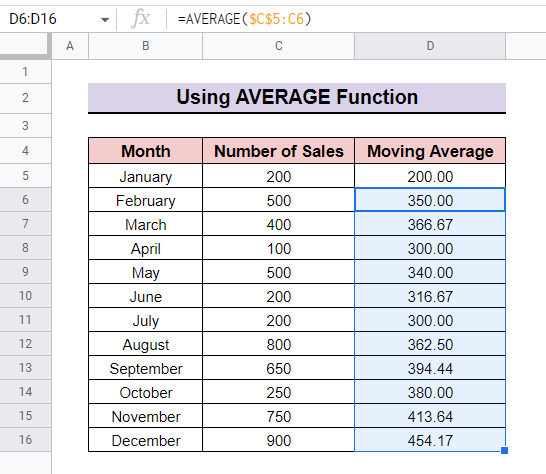This screenshot has width=546, height=474.
Task: Select December's sales value 900
Action: point(279,441)
